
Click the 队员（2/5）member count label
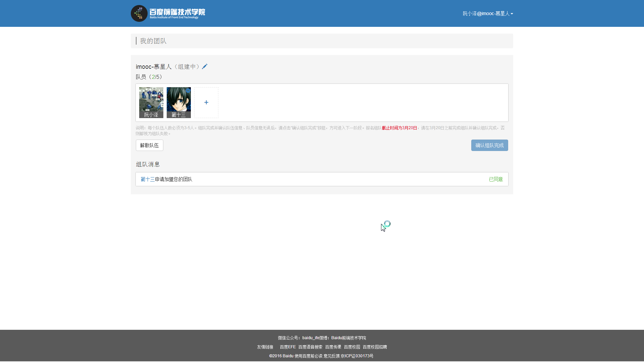click(x=149, y=76)
